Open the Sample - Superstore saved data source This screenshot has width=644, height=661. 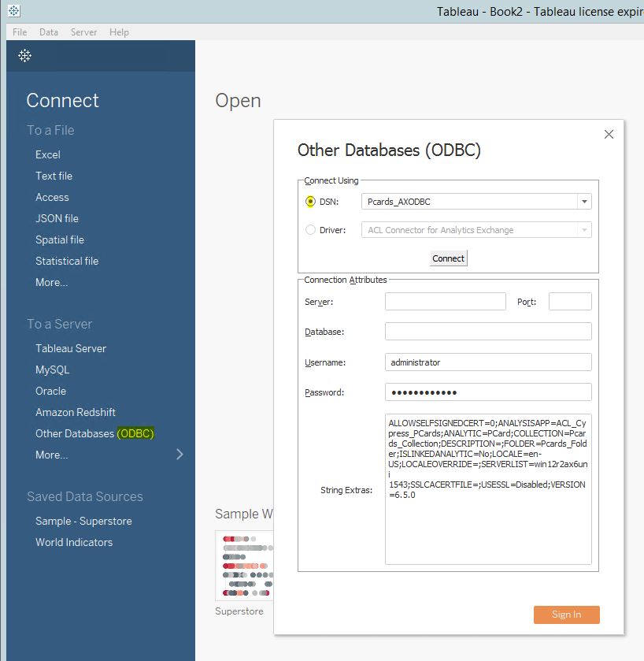pyautogui.click(x=84, y=521)
